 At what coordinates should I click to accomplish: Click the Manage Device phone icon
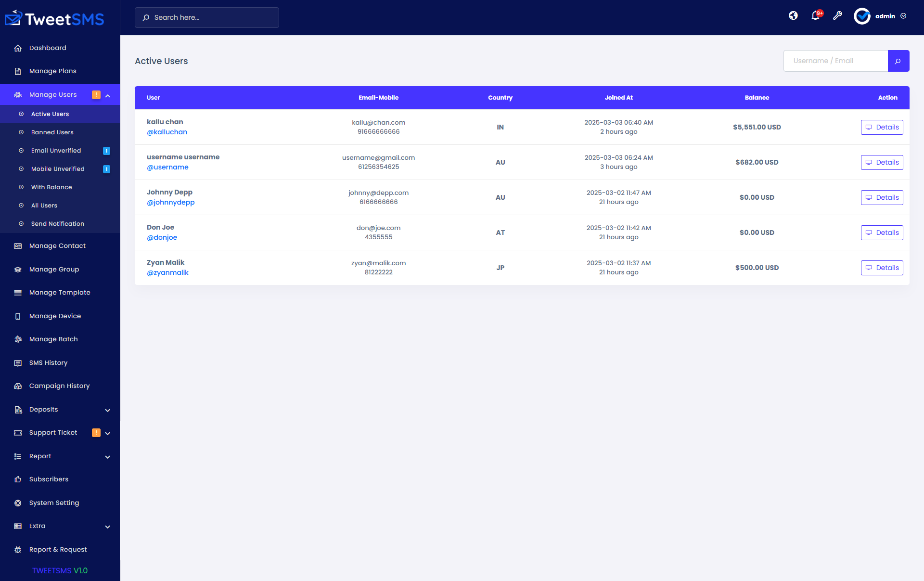tap(18, 316)
